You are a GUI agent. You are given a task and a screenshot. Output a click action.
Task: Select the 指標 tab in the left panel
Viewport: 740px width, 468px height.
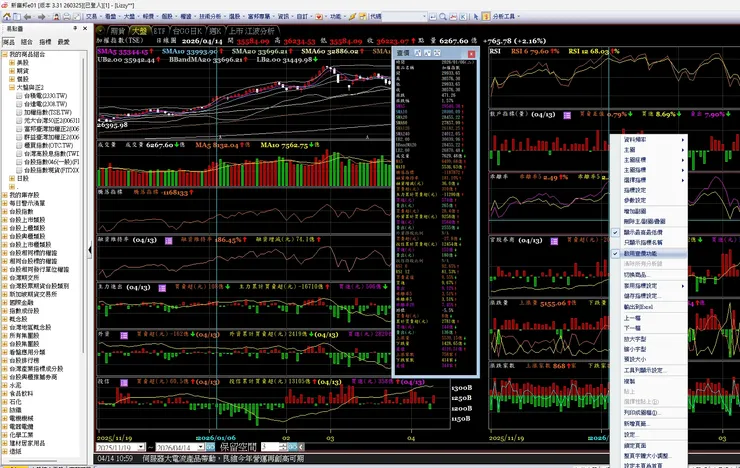[x=45, y=42]
